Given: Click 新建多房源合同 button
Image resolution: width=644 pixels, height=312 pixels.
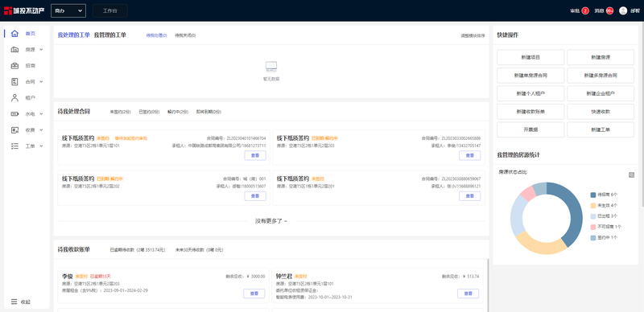Looking at the screenshot, I should tap(601, 76).
